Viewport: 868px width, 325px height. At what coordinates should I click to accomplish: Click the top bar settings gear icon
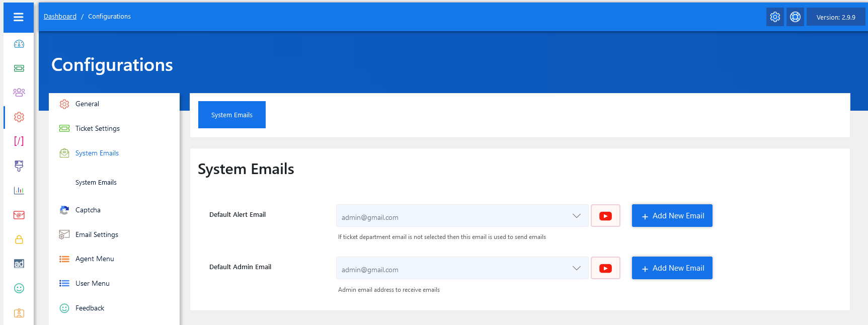point(775,17)
